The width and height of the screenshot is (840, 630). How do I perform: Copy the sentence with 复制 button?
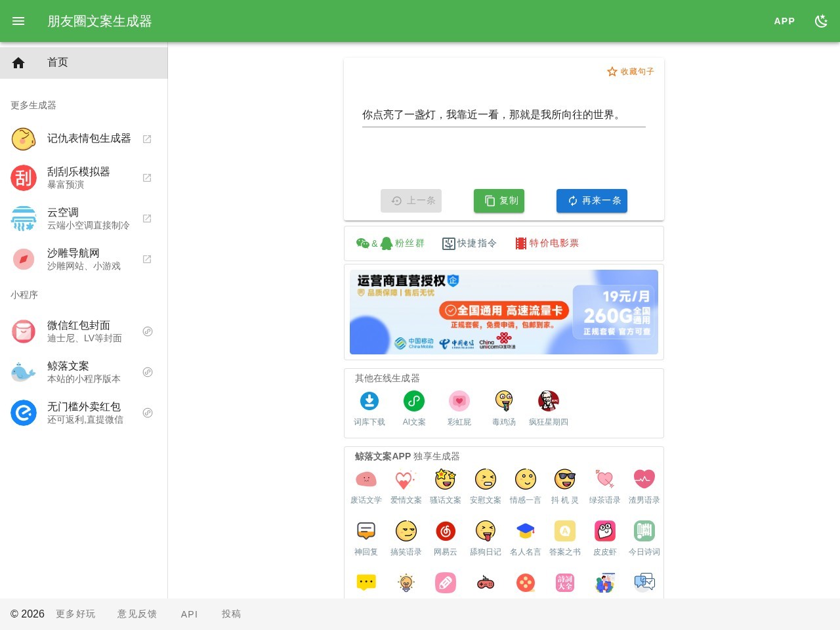[499, 201]
